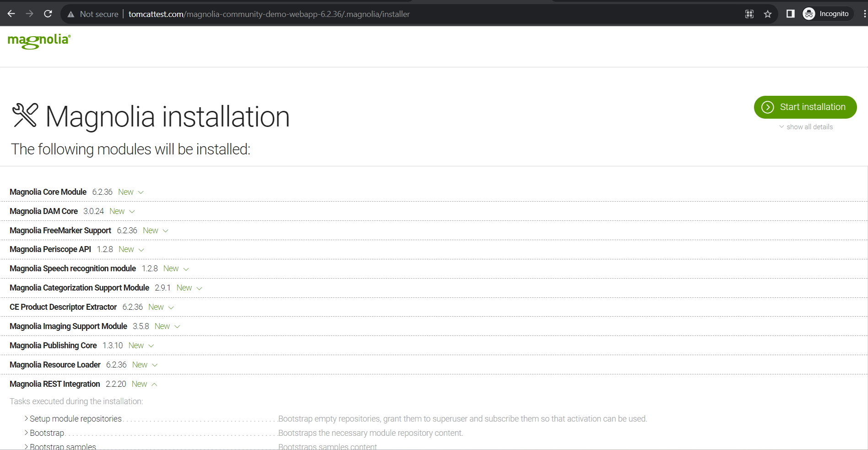Click the browser back arrow
The width and height of the screenshot is (868, 450).
[11, 14]
